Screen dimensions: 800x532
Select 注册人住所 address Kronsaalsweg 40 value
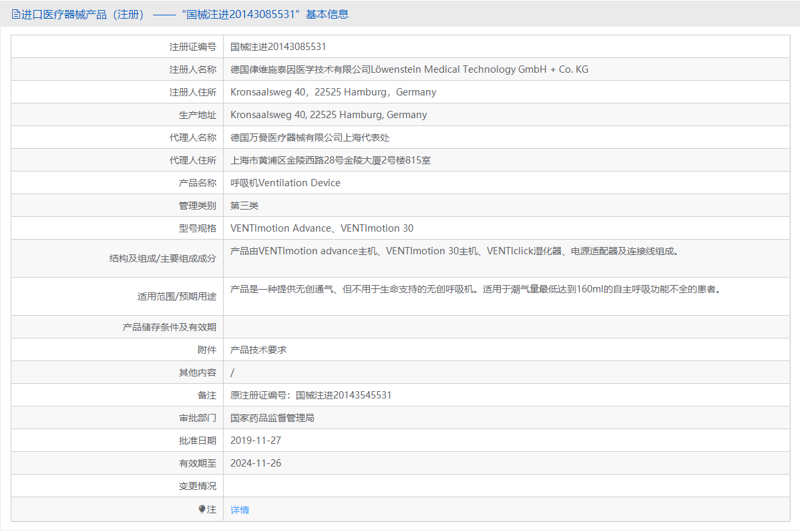333,92
